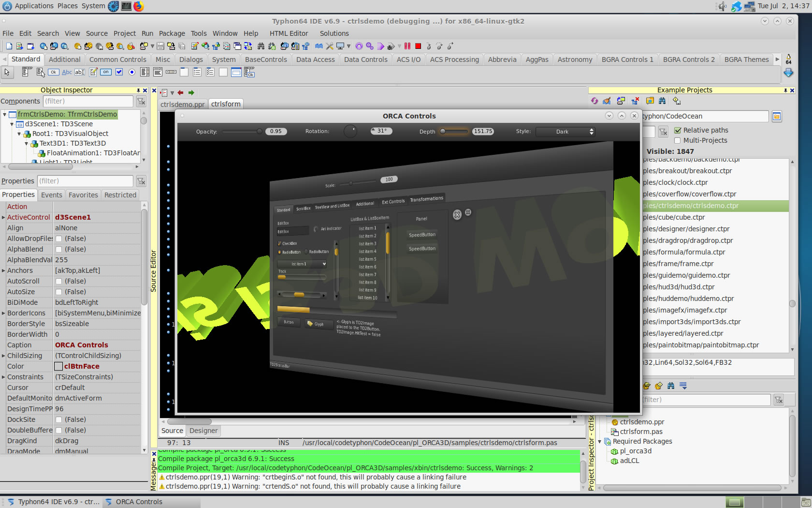Toggle the AutoScroll property checkbox
Screen dimensions: 812x508
pos(58,281)
